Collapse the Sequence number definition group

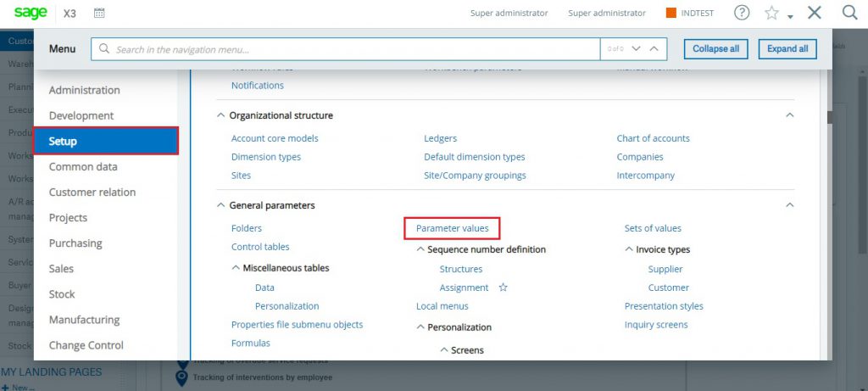(x=420, y=249)
